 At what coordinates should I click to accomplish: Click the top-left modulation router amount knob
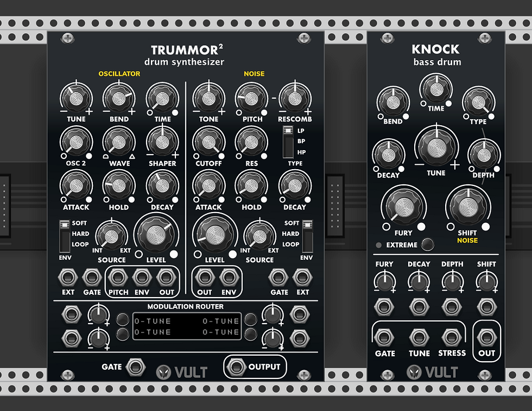pyautogui.click(x=98, y=315)
